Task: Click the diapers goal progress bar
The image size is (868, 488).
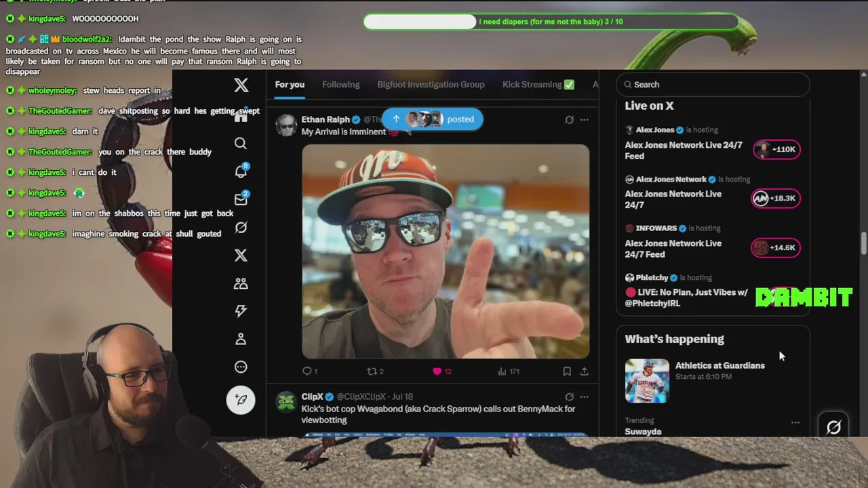Action: point(551,22)
